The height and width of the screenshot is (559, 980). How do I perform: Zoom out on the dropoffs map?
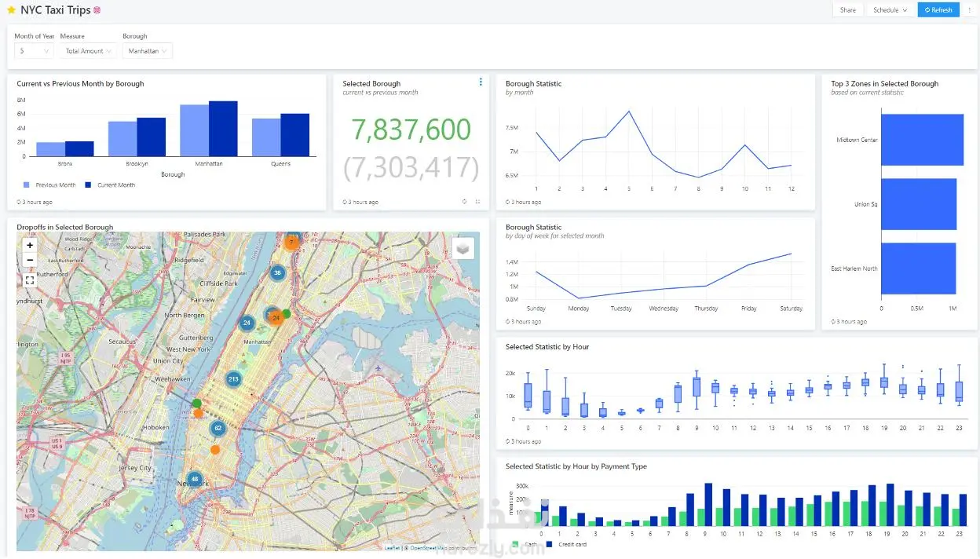coord(30,260)
